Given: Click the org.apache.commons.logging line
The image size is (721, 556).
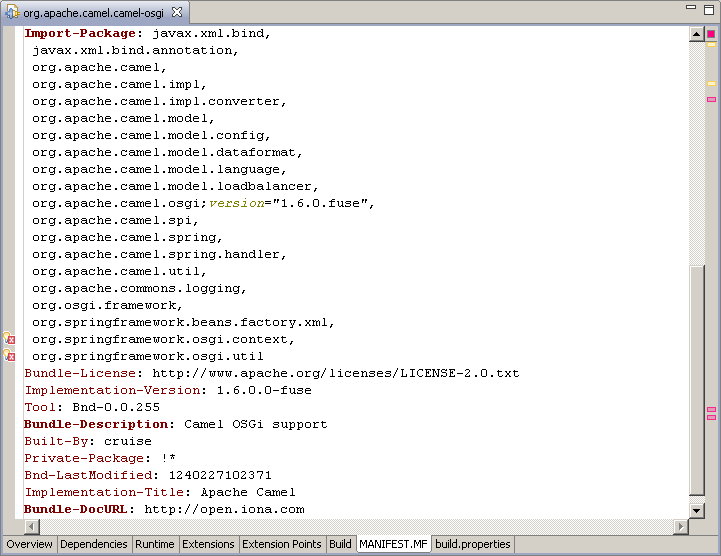Looking at the screenshot, I should [139, 288].
